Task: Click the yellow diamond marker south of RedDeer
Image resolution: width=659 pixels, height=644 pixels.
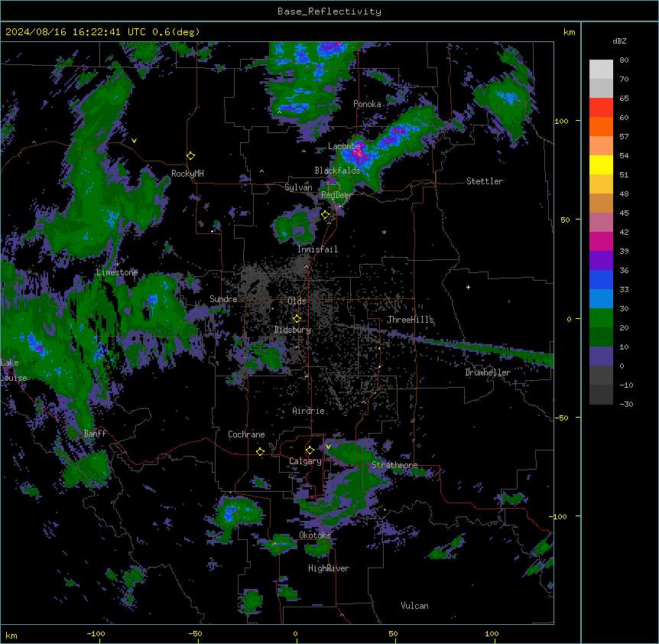Action: 326,215
